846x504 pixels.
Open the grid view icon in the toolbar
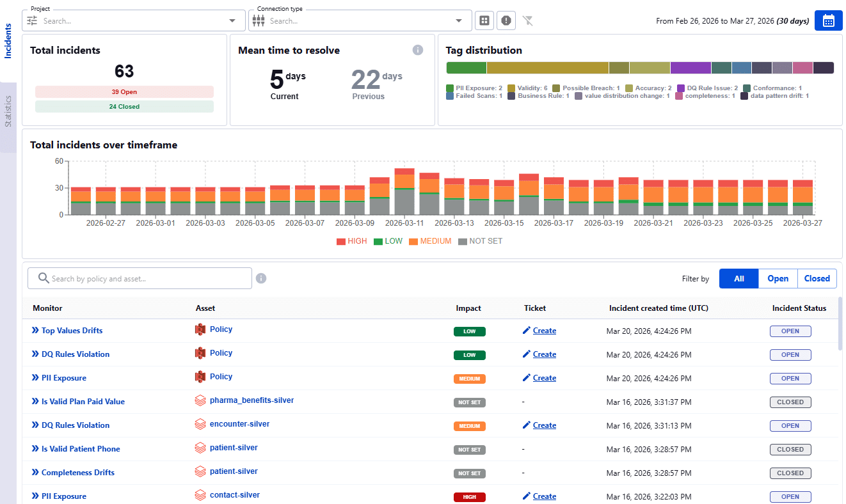[x=484, y=20]
